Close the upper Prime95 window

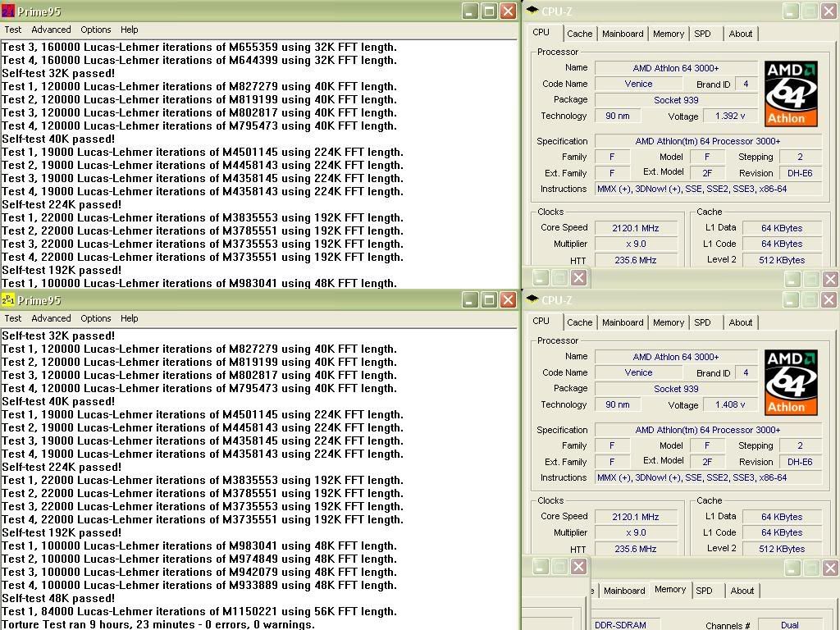[x=508, y=11]
